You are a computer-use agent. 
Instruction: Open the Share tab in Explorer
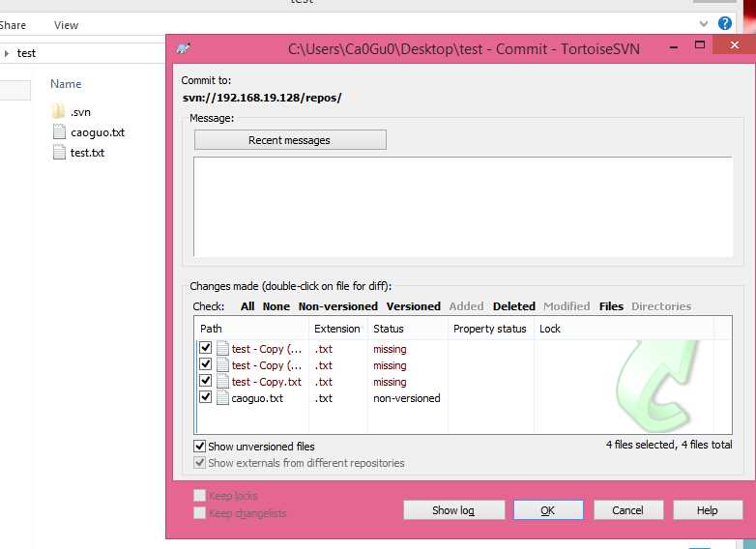click(13, 25)
